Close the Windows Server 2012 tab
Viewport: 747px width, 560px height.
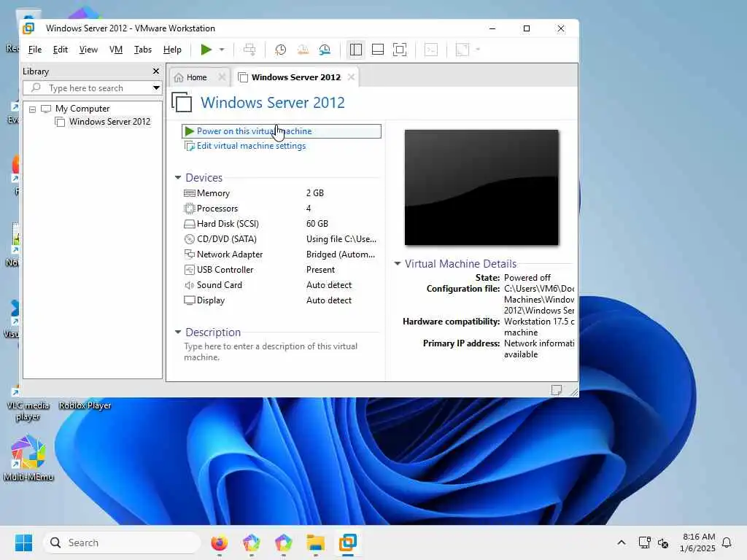click(351, 77)
